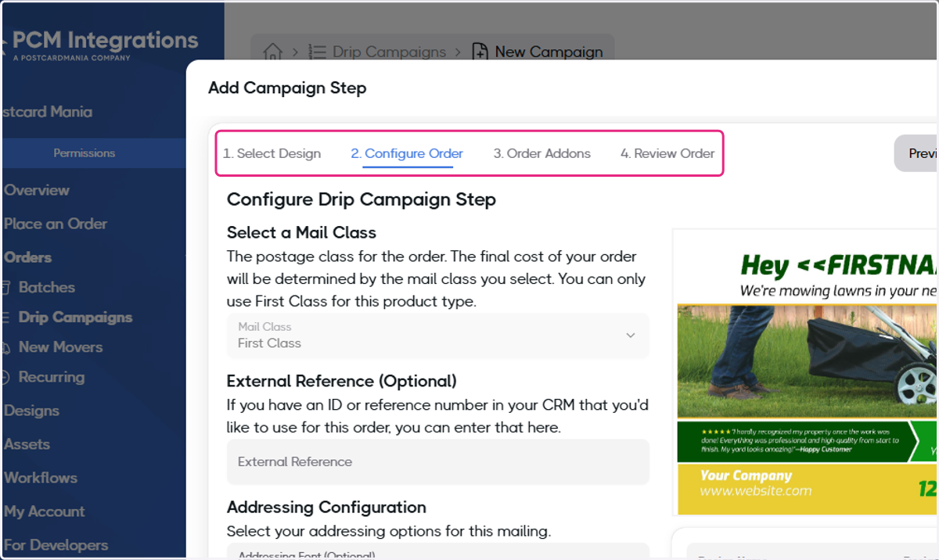Open Workflows in the sidebar

click(x=41, y=478)
